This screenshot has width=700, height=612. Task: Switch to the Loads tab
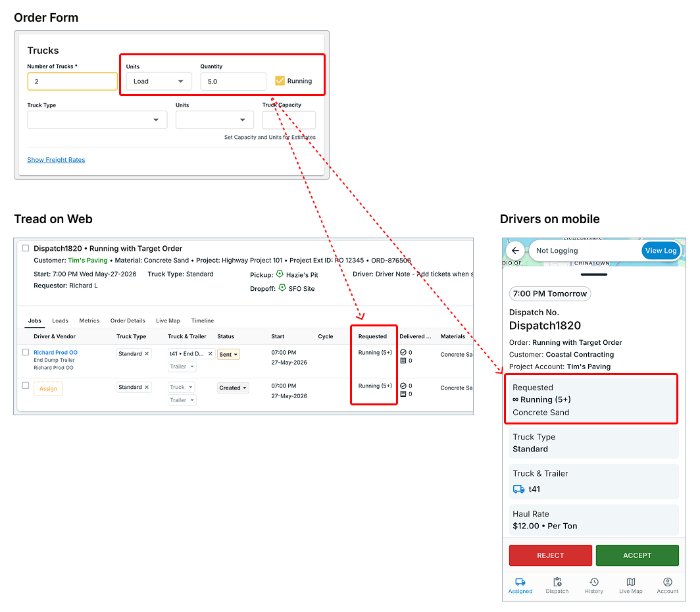[x=61, y=320]
